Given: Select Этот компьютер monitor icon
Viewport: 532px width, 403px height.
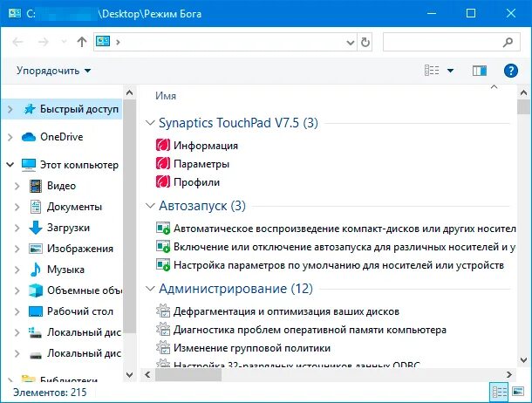Looking at the screenshot, I should pos(29,165).
